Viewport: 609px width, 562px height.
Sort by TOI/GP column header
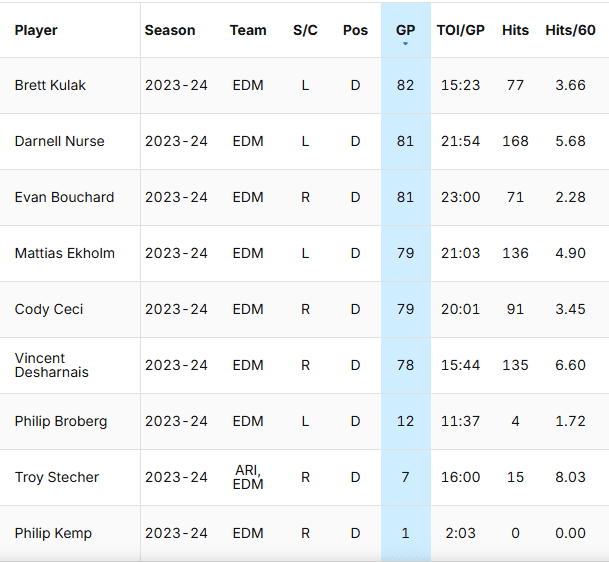(460, 30)
